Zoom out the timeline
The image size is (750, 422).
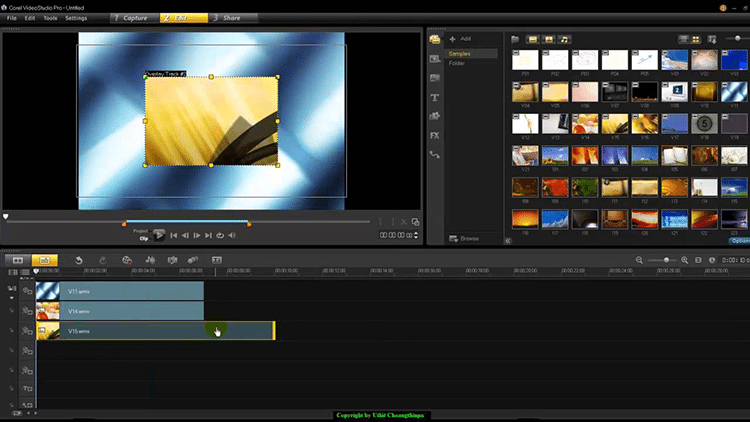(639, 260)
